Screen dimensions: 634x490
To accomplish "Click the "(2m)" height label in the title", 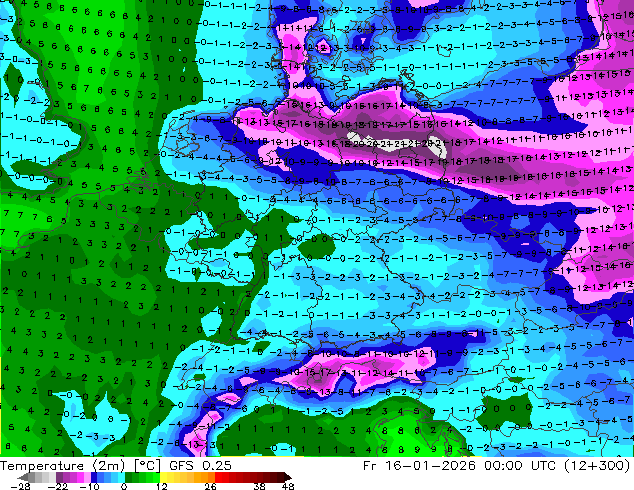I will point(108,466).
